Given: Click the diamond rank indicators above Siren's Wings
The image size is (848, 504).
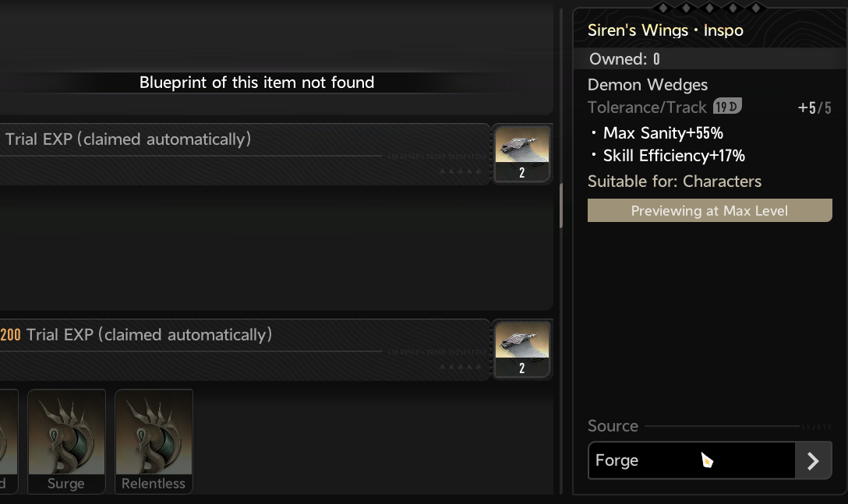Looking at the screenshot, I should pos(709,8).
